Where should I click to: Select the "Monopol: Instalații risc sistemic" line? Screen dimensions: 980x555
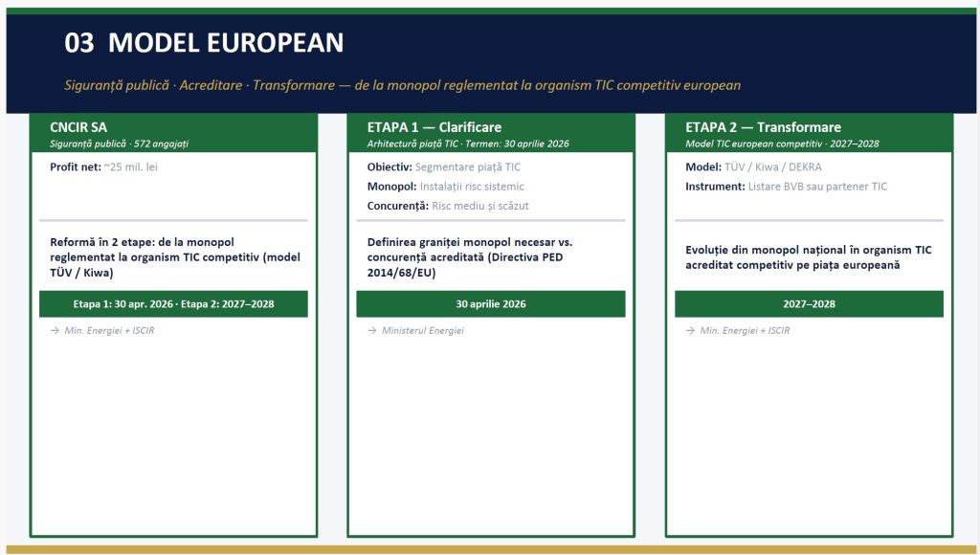pyautogui.click(x=445, y=187)
